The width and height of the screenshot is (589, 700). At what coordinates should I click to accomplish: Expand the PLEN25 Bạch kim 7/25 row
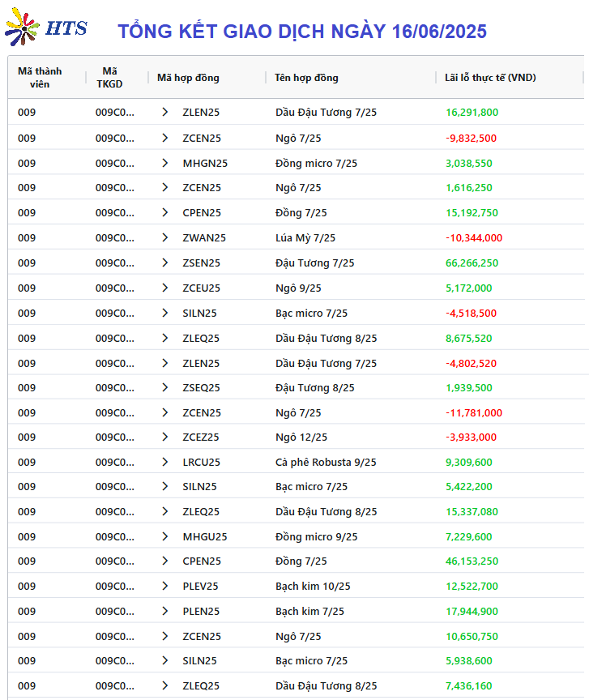pyautogui.click(x=164, y=611)
